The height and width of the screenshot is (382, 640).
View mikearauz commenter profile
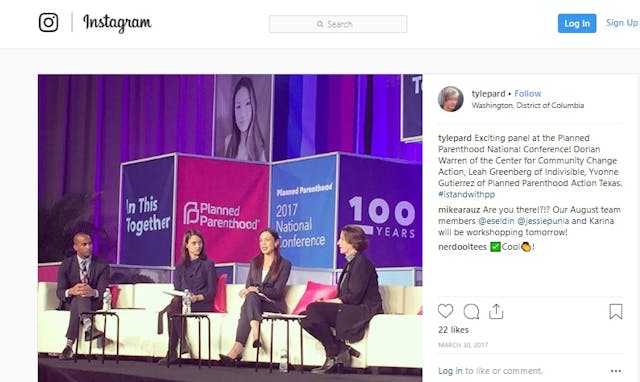(x=459, y=210)
